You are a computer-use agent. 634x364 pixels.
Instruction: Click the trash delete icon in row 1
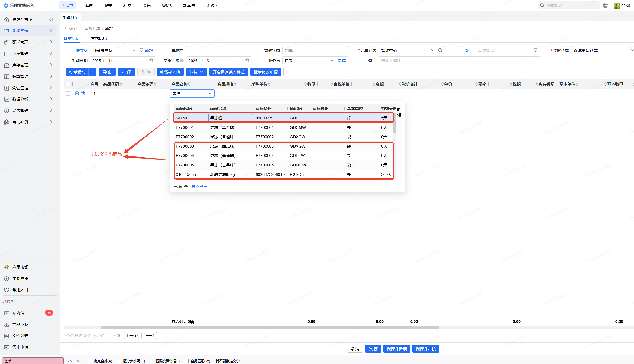(x=83, y=93)
